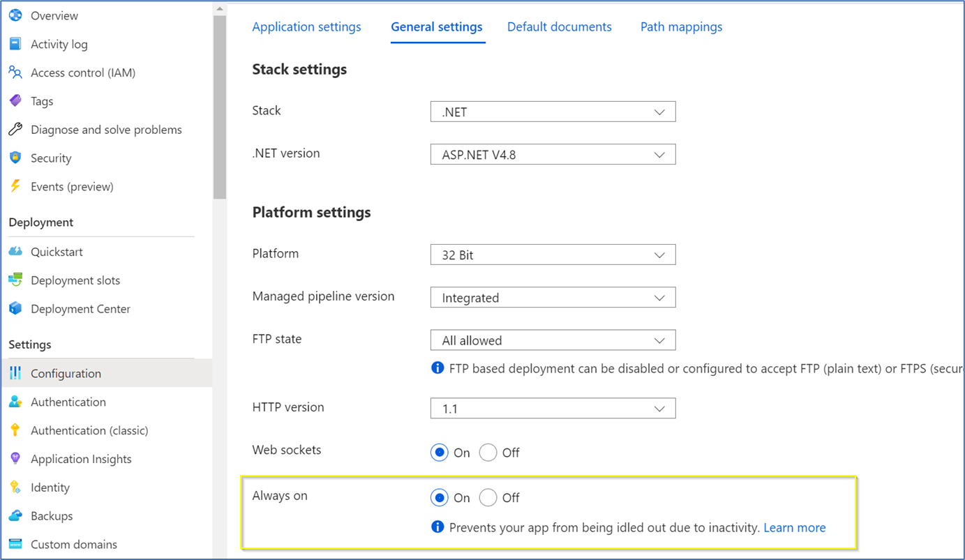This screenshot has height=560, width=965.
Task: Click the Events lightning bolt icon
Action: [15, 186]
